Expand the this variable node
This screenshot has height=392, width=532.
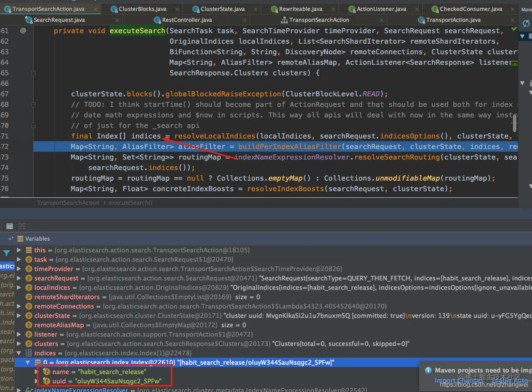coord(19,250)
